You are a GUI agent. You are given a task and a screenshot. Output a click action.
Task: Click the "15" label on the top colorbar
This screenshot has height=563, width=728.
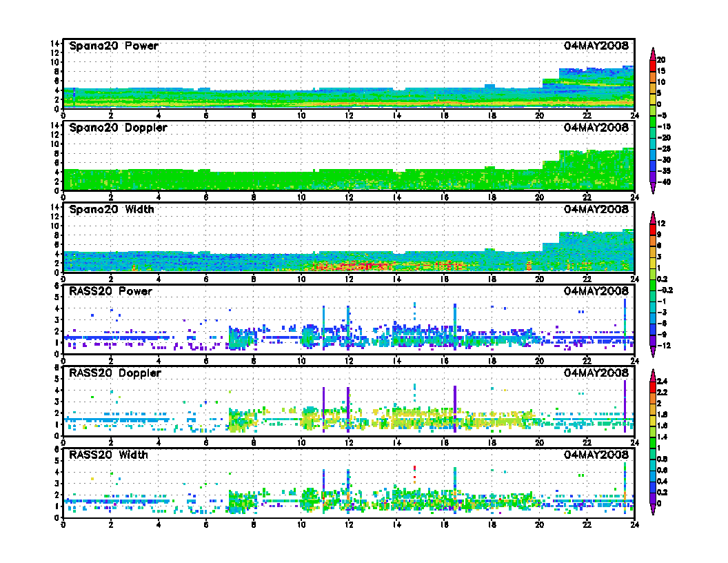coord(661,71)
